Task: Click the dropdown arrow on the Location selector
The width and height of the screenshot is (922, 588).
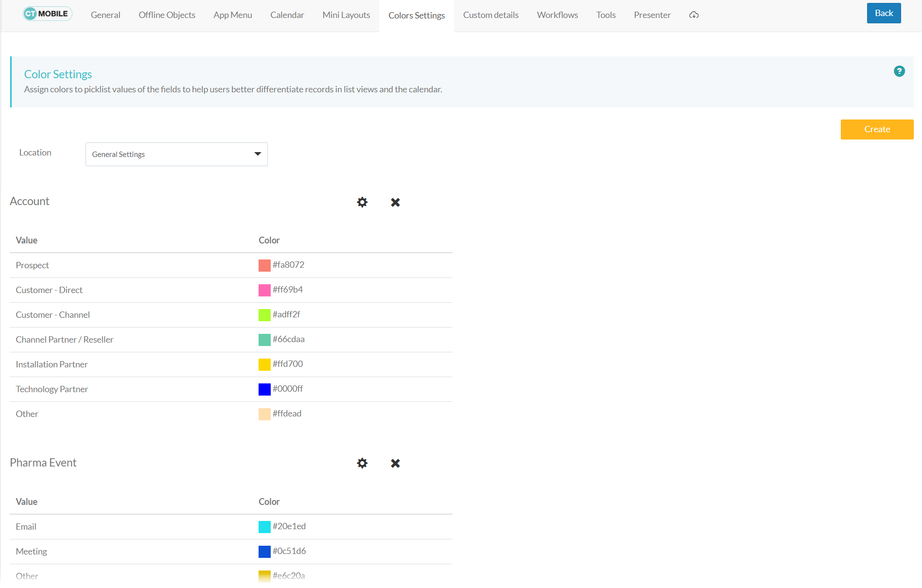Action: [x=257, y=154]
